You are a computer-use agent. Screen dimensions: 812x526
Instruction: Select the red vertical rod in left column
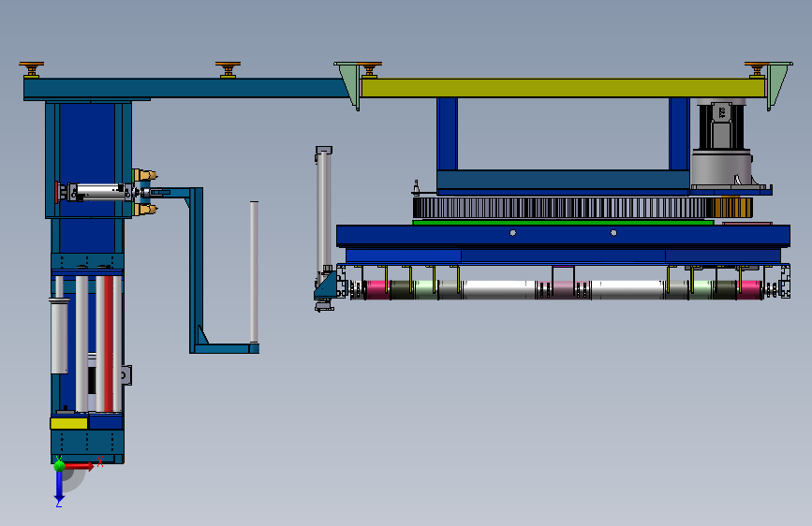pyautogui.click(x=109, y=343)
